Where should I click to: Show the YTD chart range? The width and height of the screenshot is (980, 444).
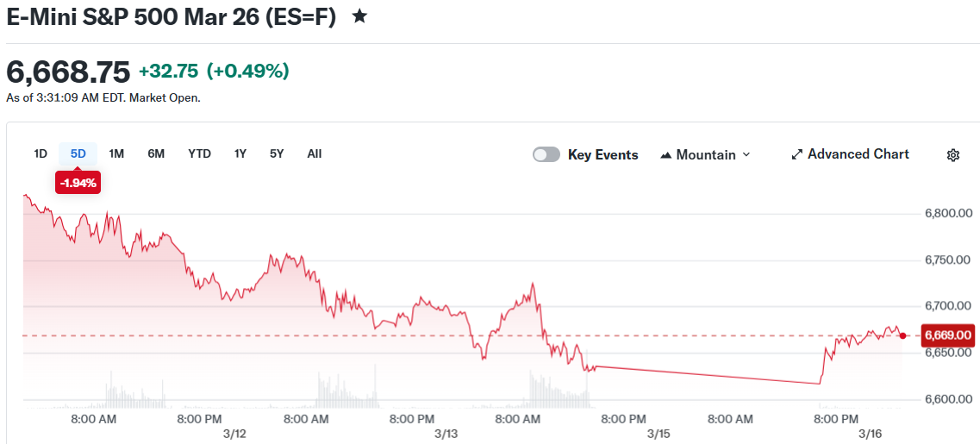(199, 154)
